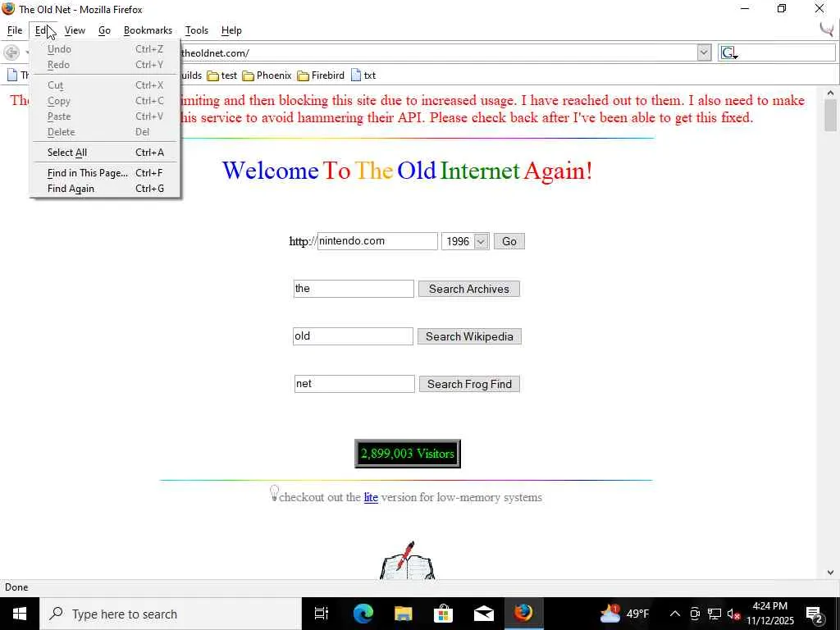840x630 pixels.
Task: Click the Firefox taskbar icon
Action: tap(523, 613)
